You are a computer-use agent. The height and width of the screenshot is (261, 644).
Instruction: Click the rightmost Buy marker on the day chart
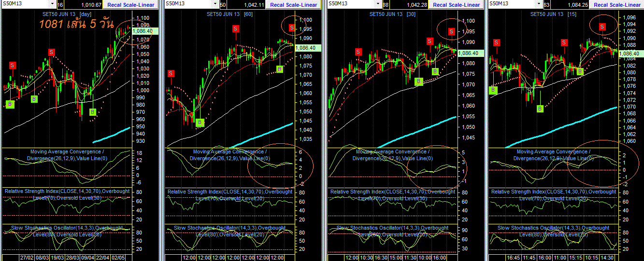coord(93,112)
